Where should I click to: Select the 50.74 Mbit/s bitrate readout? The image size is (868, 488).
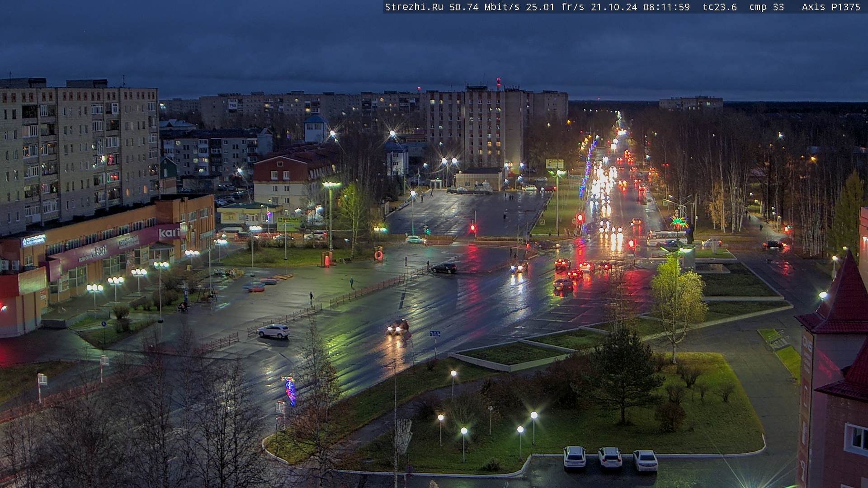(484, 7)
